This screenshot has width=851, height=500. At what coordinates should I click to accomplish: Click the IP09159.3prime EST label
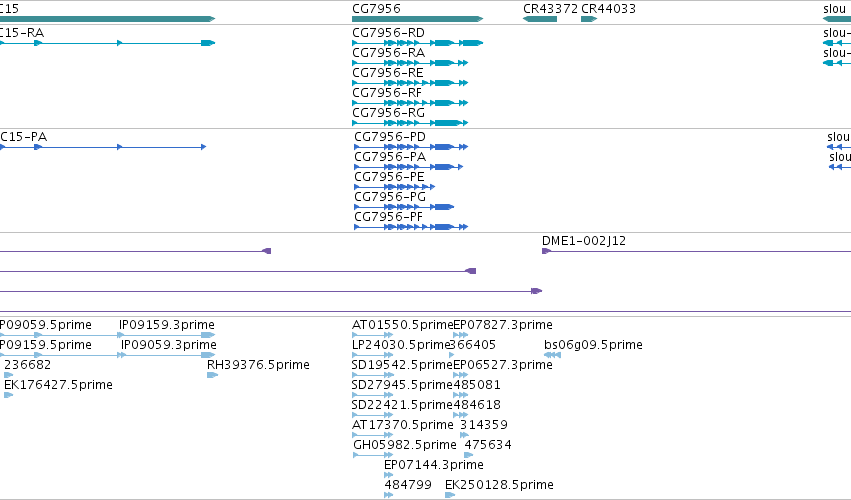click(167, 325)
